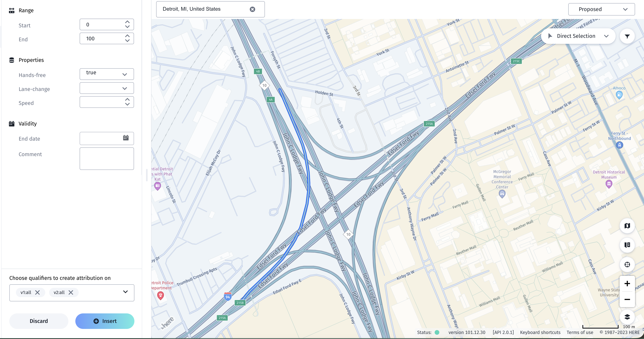The height and width of the screenshot is (339, 644).
Task: Remove the v2:all qualifier tag
Action: click(71, 292)
